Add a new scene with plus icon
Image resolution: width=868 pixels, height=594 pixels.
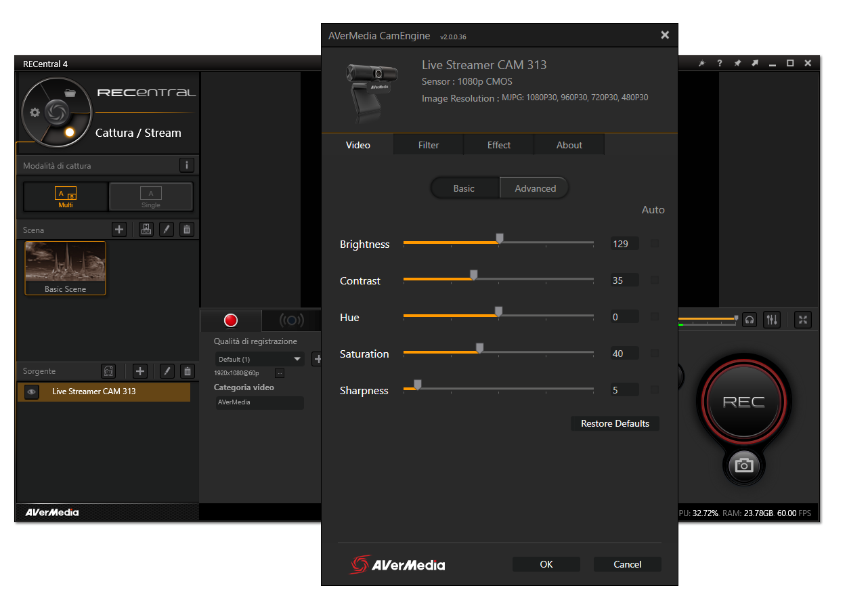coord(119,230)
